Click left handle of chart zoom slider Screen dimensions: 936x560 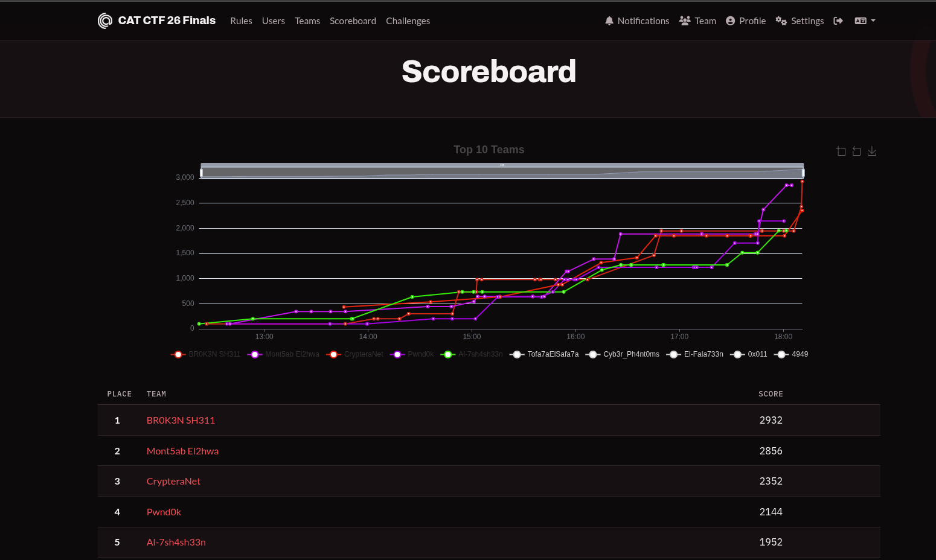[201, 173]
